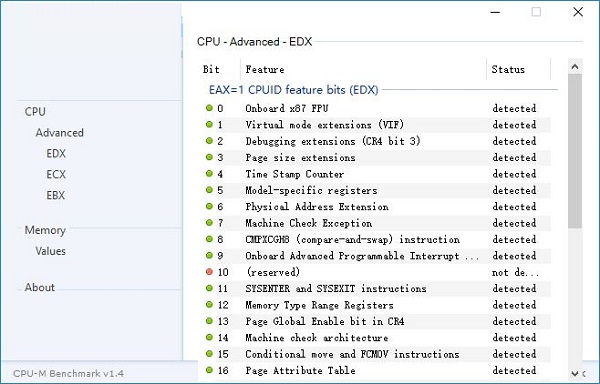The image size is (600, 384).
Task: Click the green status dot for bit 9
Action: pos(209,255)
